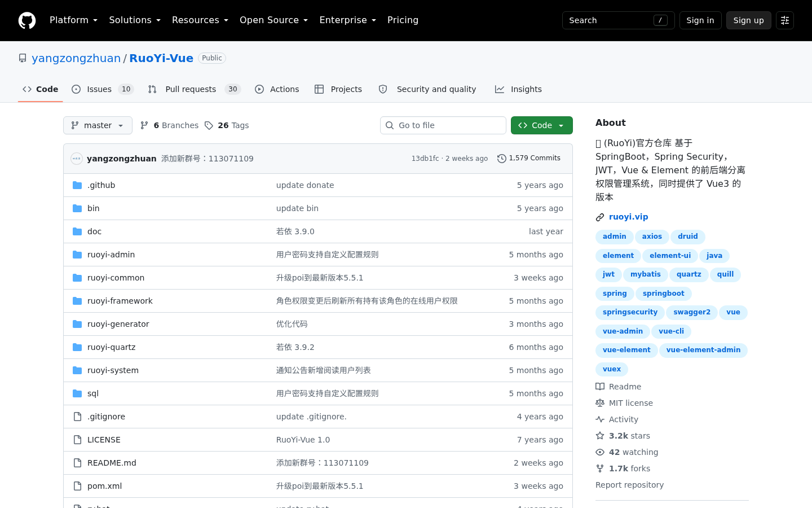This screenshot has width=812, height=508.
Task: Click the link icon beside ruoyi.vip
Action: pos(600,217)
